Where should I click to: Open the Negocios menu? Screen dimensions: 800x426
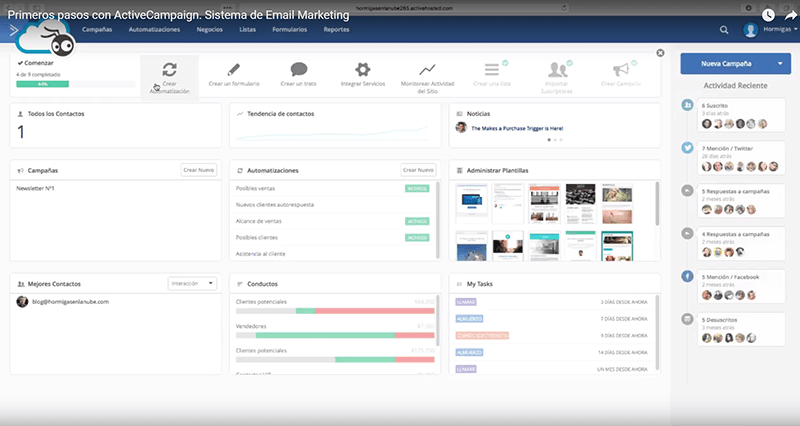pyautogui.click(x=210, y=30)
